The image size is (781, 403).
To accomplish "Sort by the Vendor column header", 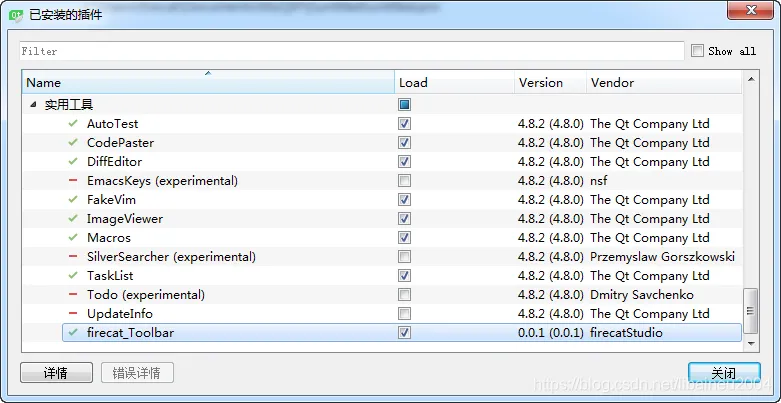I will point(664,82).
